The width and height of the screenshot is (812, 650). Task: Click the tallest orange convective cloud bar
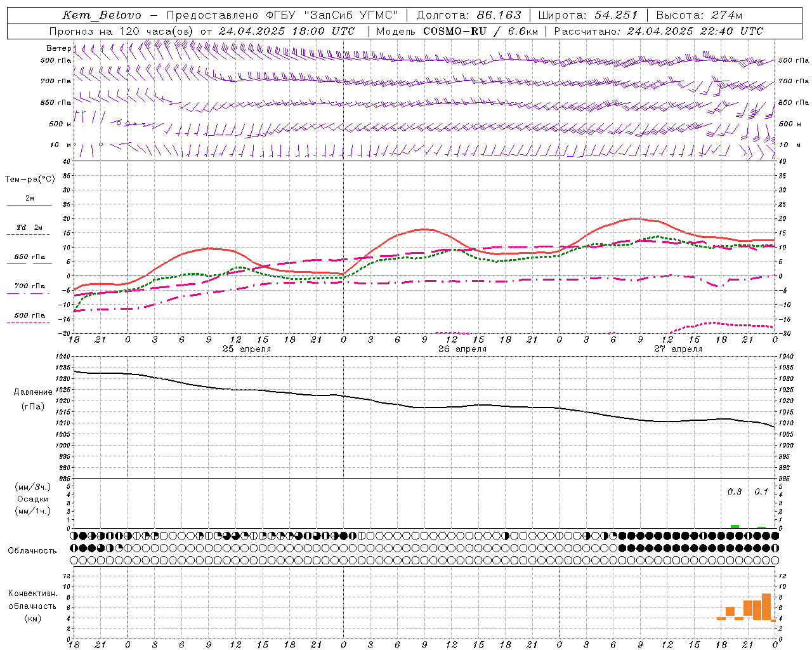coord(766,607)
